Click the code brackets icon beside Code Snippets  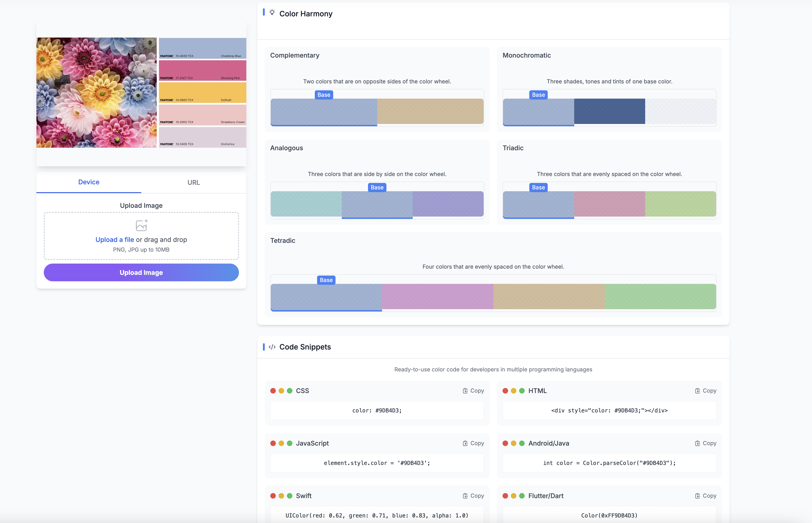272,347
